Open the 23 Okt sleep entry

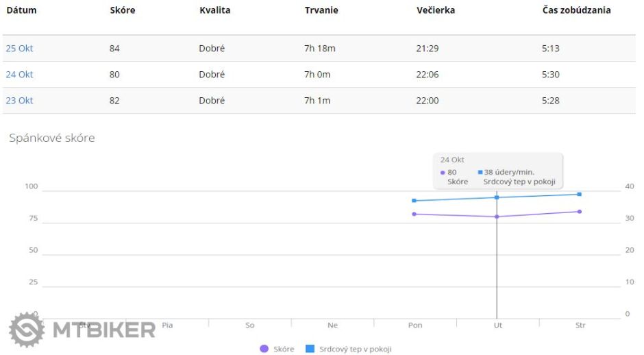click(x=19, y=101)
